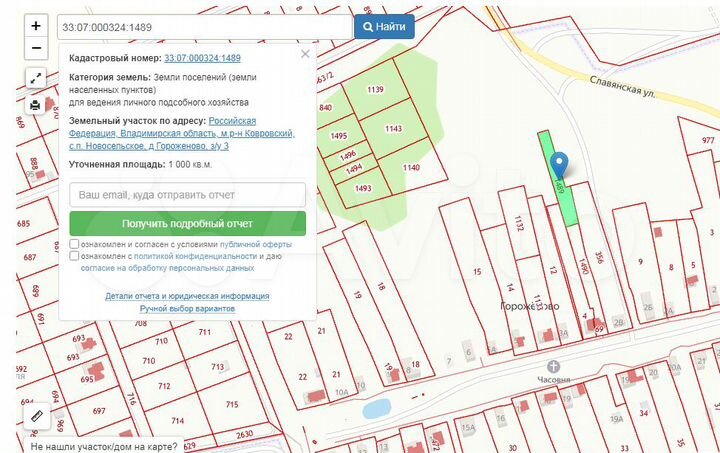Click the print map icon
Image resolution: width=720 pixels, height=453 pixels.
pos(35,104)
